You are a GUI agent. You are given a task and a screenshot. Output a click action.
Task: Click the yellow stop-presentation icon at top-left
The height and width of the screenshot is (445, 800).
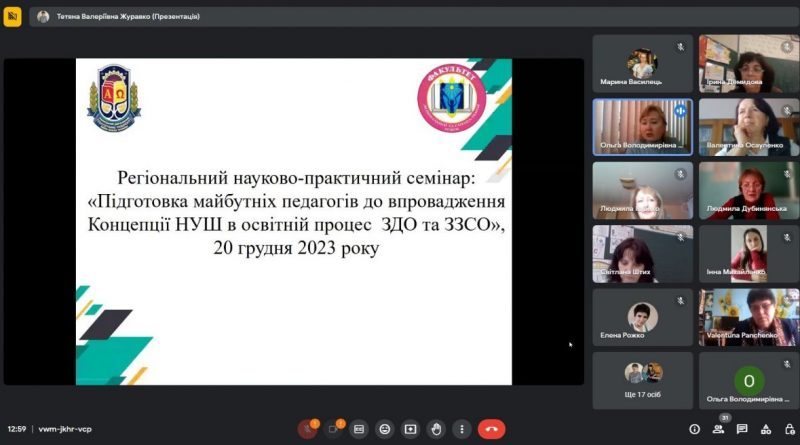tap(12, 16)
